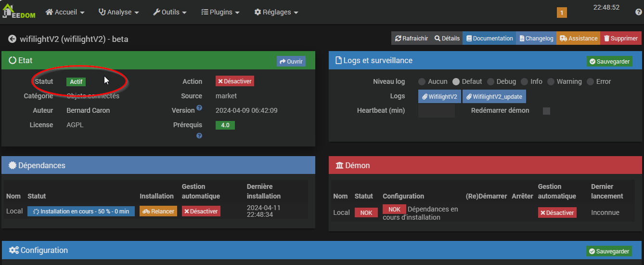Click the version date 2024-04-09 06:42:09

(x=246, y=110)
